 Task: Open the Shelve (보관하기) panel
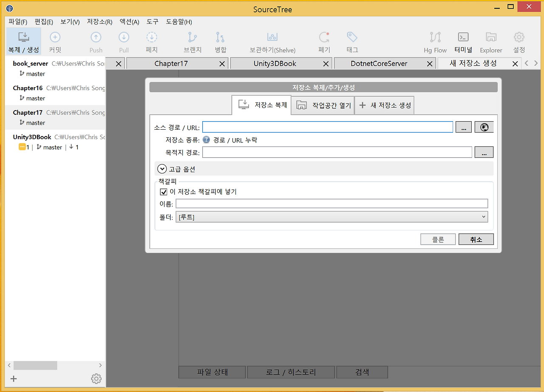point(272,41)
